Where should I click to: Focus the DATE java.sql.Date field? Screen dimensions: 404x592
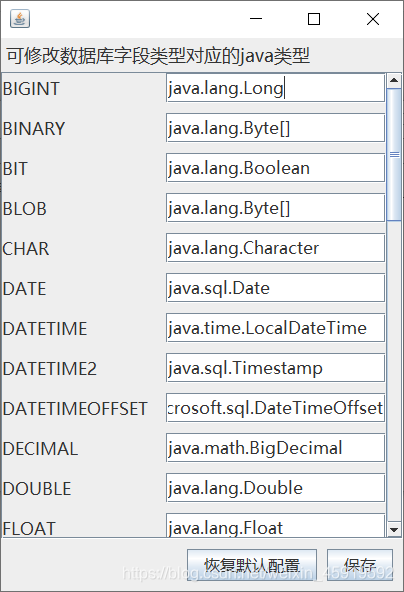click(275, 288)
